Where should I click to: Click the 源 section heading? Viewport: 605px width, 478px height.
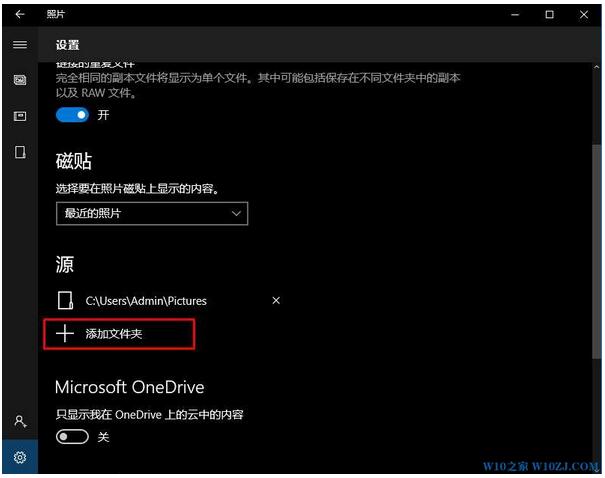pyautogui.click(x=64, y=265)
